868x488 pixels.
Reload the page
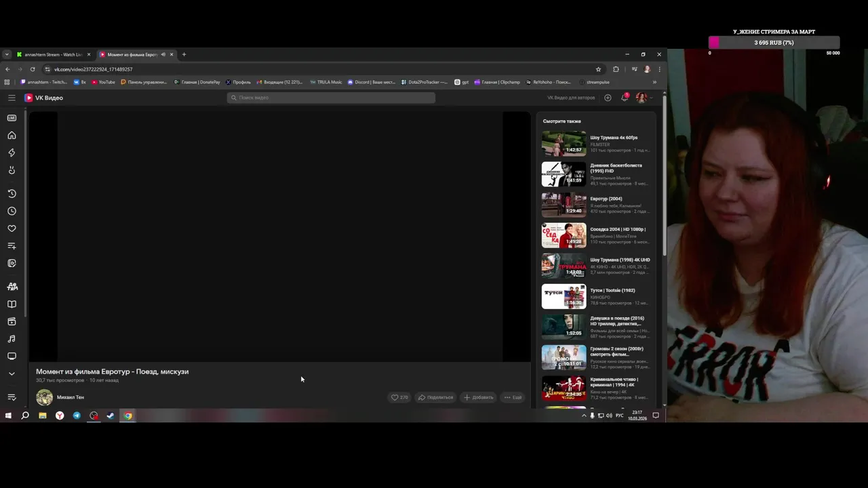pos(33,69)
